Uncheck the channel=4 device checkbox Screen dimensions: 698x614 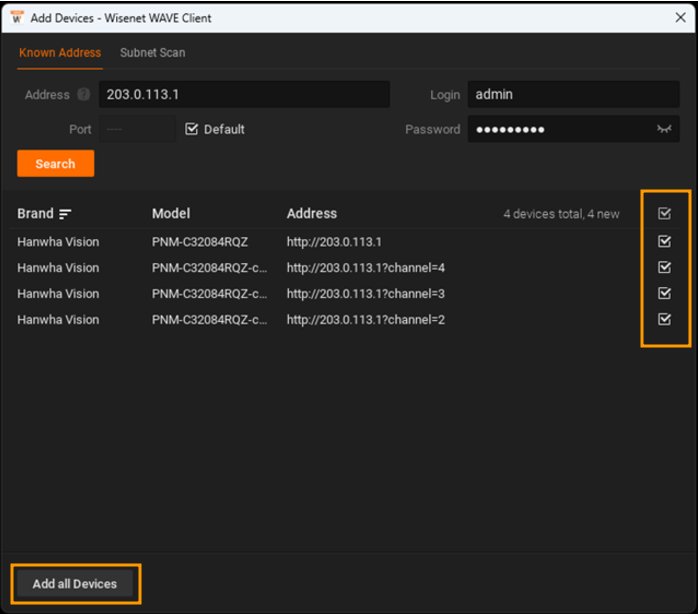tap(664, 267)
